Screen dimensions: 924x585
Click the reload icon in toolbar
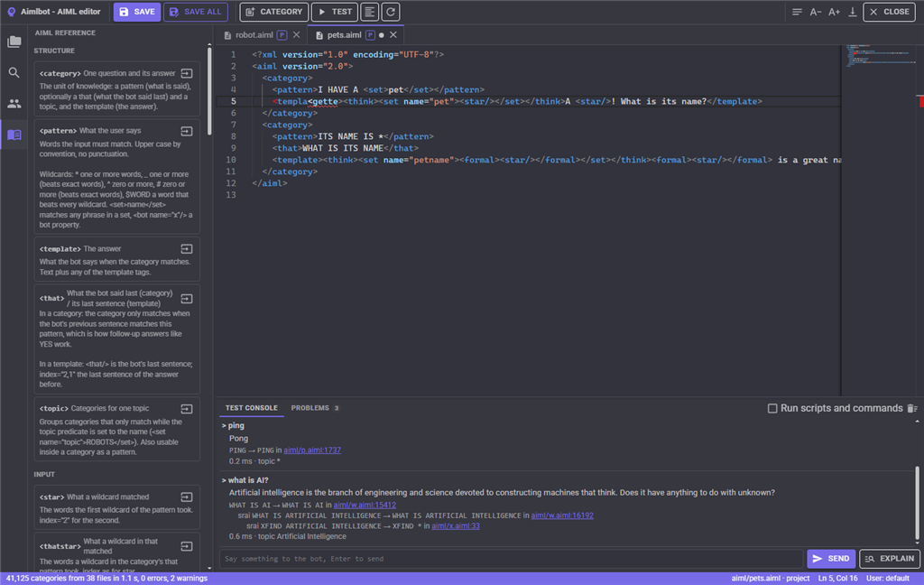[x=391, y=12]
